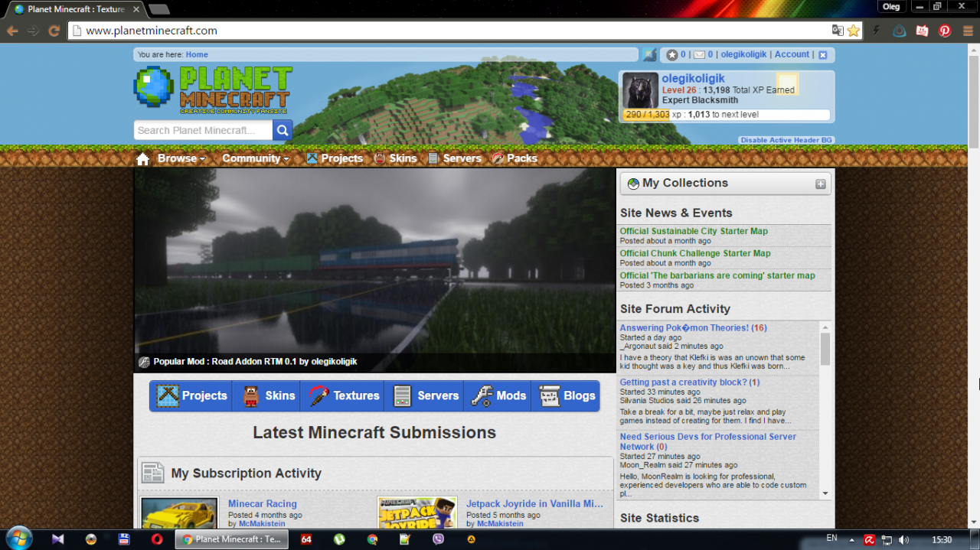Open Need Serious Devs forum thread
This screenshot has height=550, width=980.
click(708, 441)
